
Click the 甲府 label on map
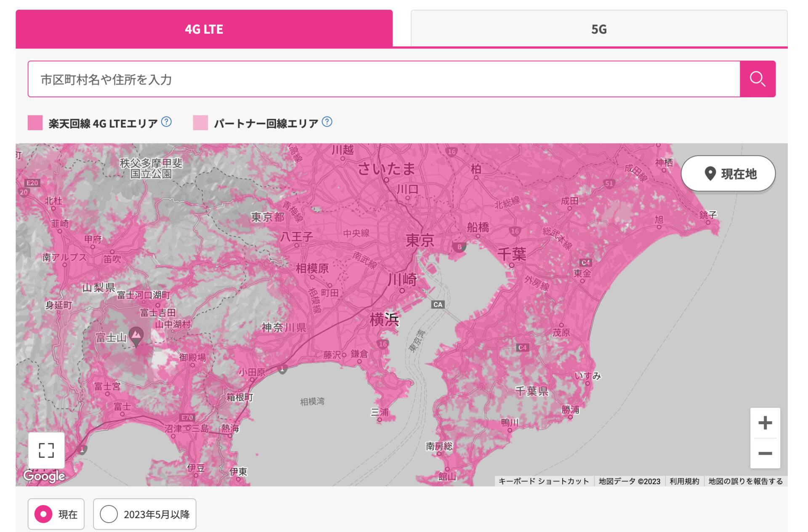click(93, 239)
